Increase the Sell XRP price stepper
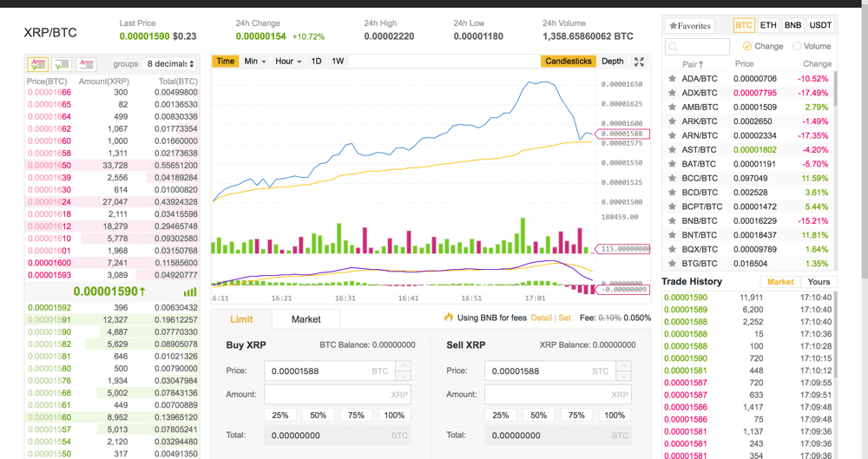This screenshot has height=459, width=868. [623, 366]
